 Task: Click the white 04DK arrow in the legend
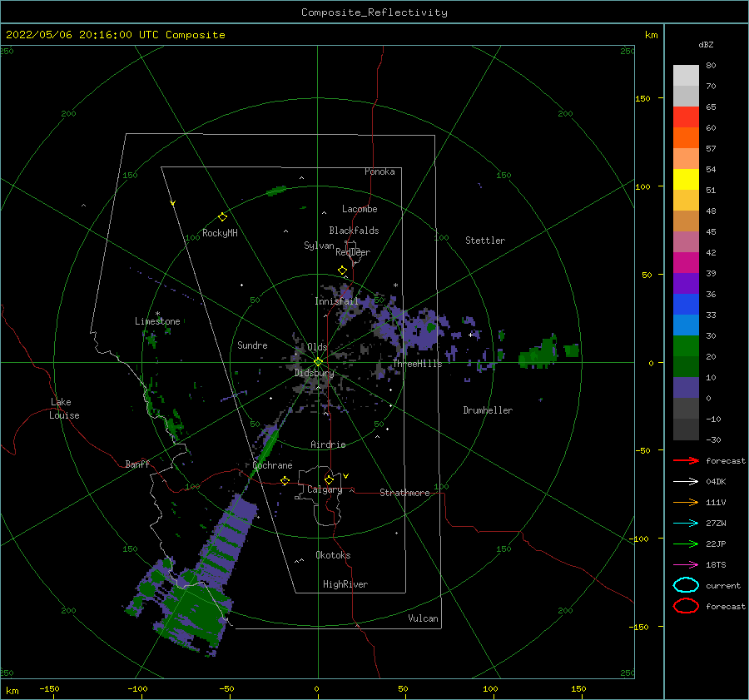[x=686, y=481]
